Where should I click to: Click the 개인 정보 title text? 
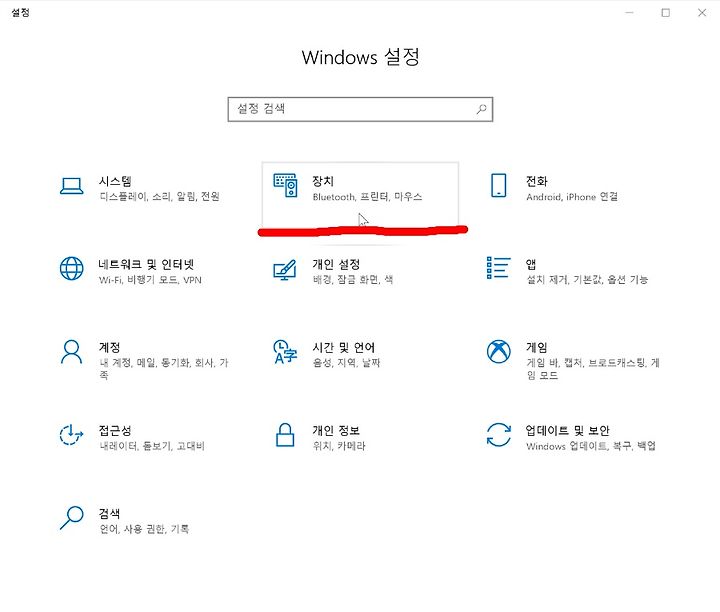(x=336, y=430)
